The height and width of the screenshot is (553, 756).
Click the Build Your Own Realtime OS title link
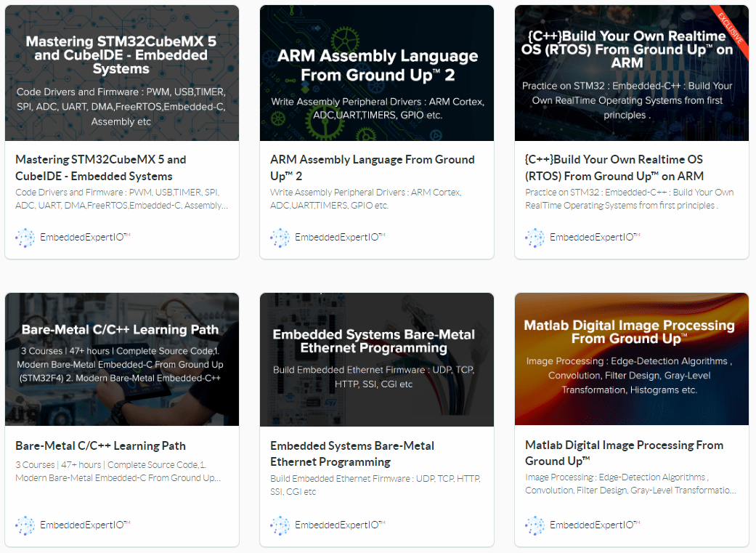[x=614, y=168]
